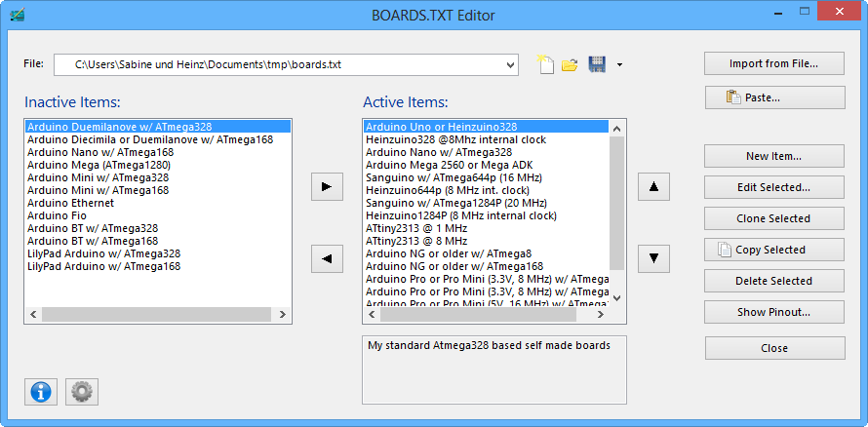
Task: Select Arduino Mini w/ ATmega328
Action: pyautogui.click(x=158, y=177)
